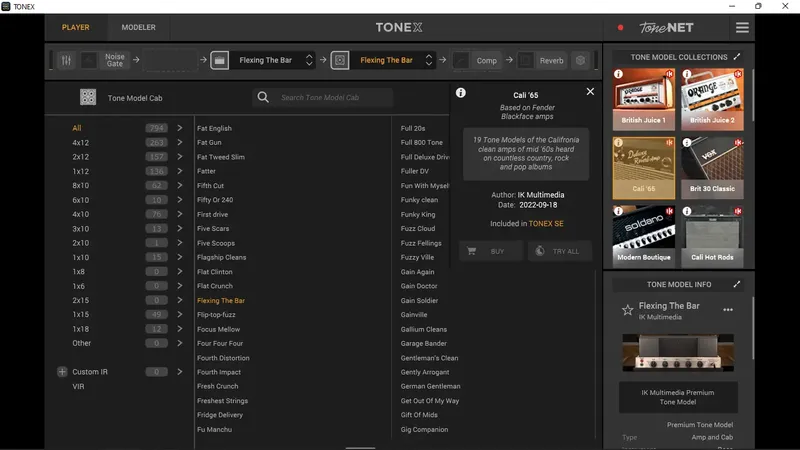Select the 4x10 cab category
The image size is (800, 450).
(x=81, y=214)
